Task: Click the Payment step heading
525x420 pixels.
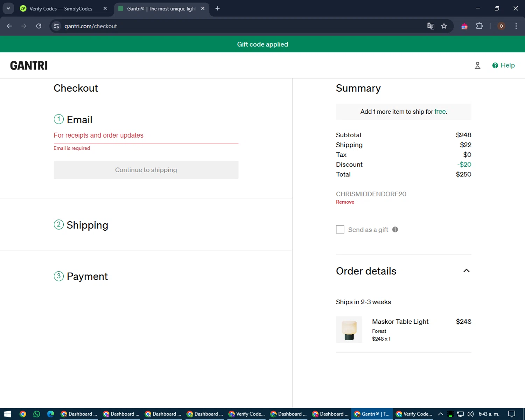Action: 87,276
